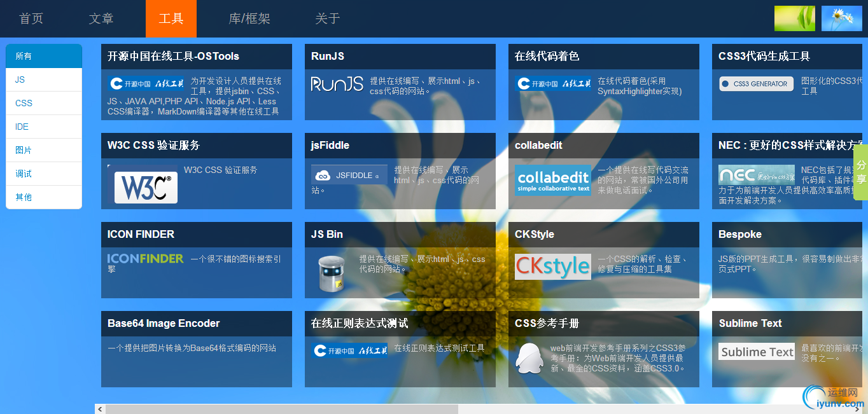
Task: Click the W3C card description text
Action: tap(221, 170)
